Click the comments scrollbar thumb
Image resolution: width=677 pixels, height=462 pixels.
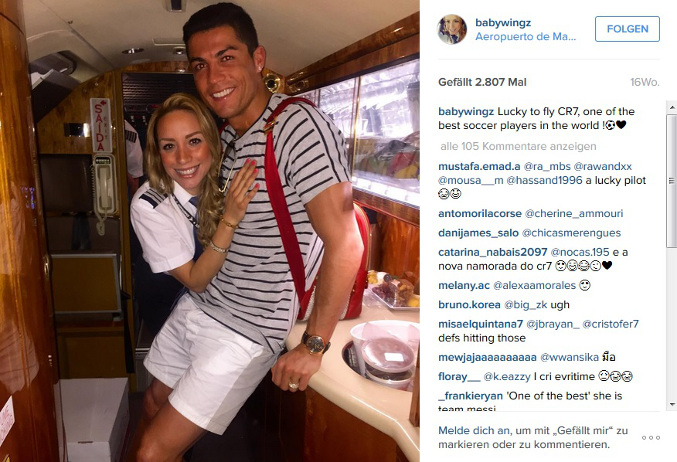tap(672, 180)
